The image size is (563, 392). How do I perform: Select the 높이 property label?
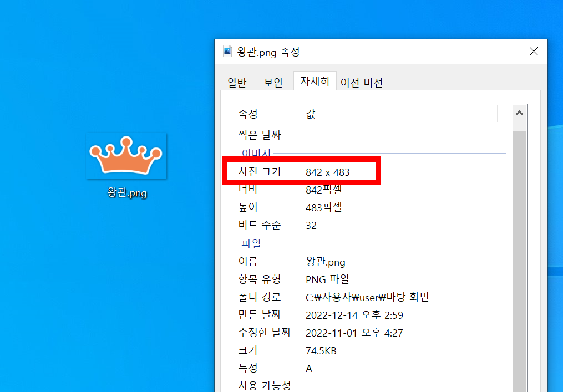point(248,207)
